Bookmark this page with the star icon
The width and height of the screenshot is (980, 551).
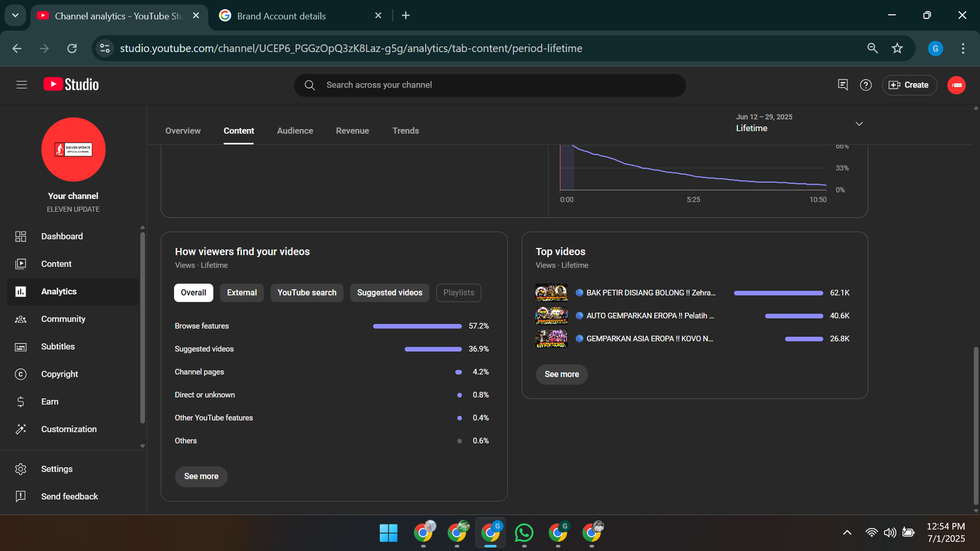[897, 48]
